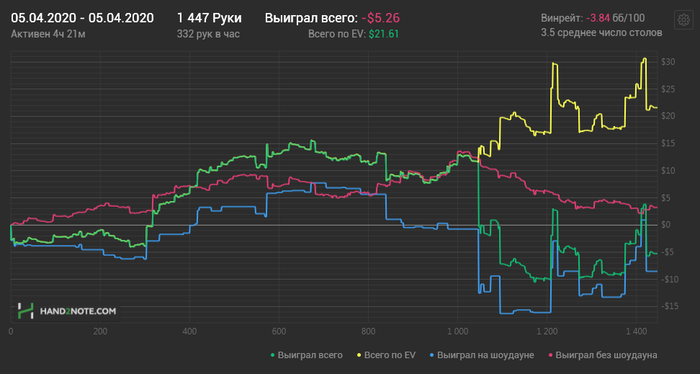Click the -$15 y-axis label

click(669, 306)
